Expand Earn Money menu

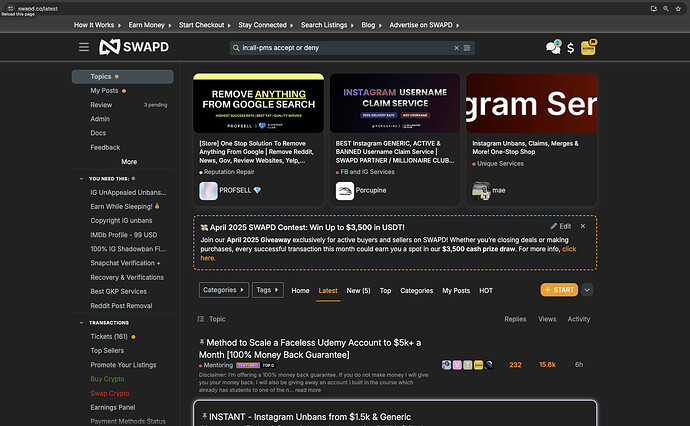[150, 25]
